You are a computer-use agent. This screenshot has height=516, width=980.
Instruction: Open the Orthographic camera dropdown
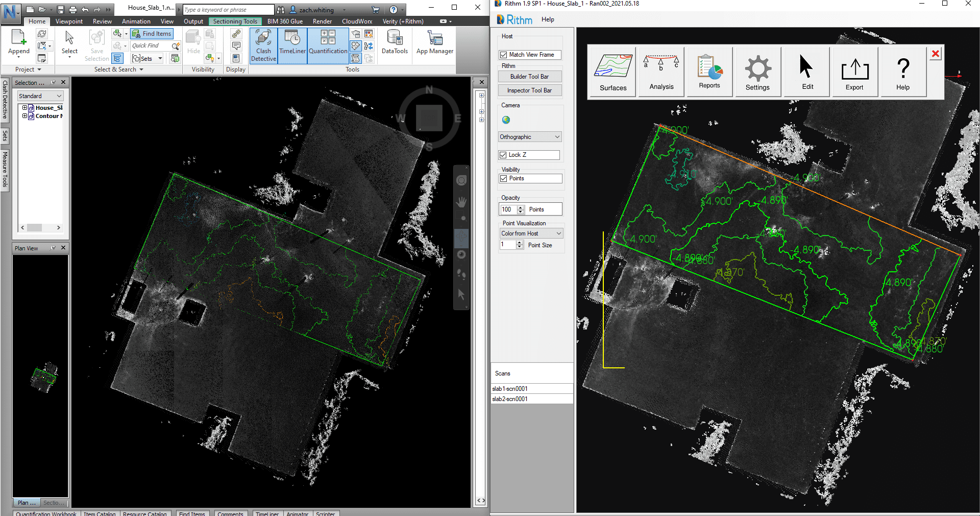(x=529, y=136)
